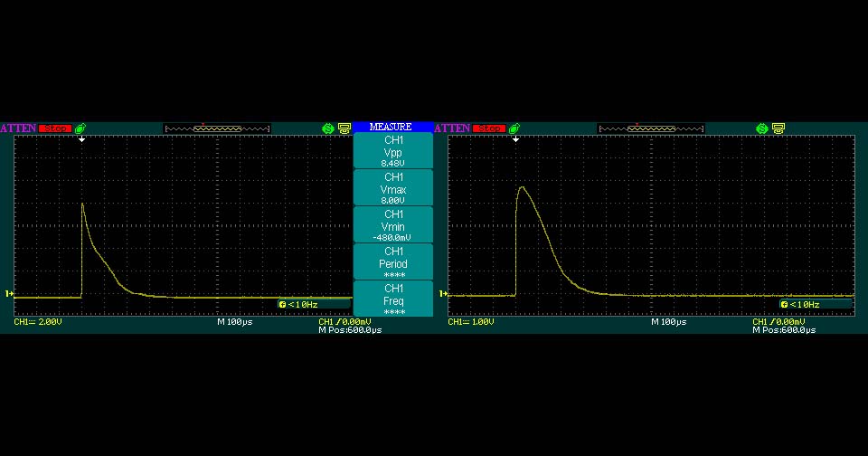Click the waveform memory position bar on 2.00V screen
The height and width of the screenshot is (456, 868).
point(217,128)
